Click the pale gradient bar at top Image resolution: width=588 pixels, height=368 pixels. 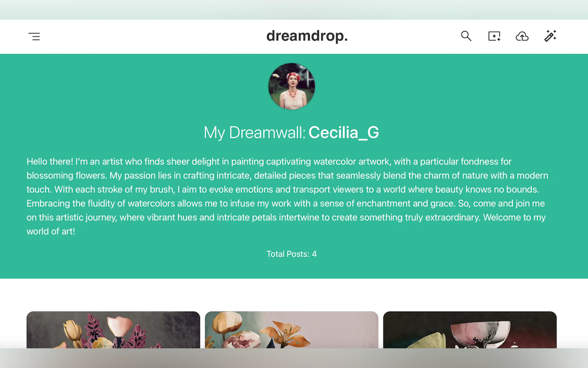294,10
